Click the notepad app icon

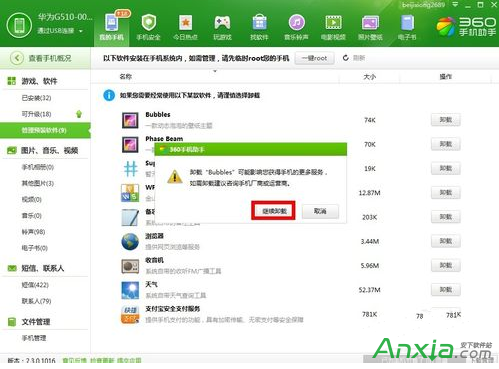(130, 217)
